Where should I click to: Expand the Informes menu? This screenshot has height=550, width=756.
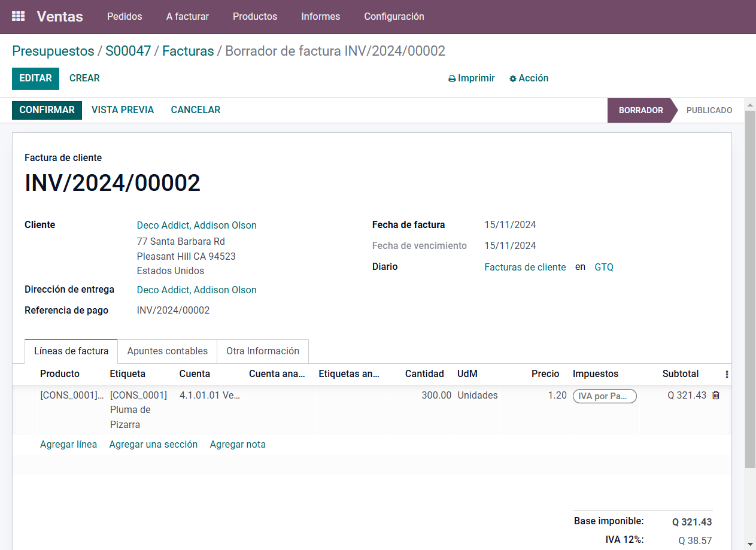(320, 17)
